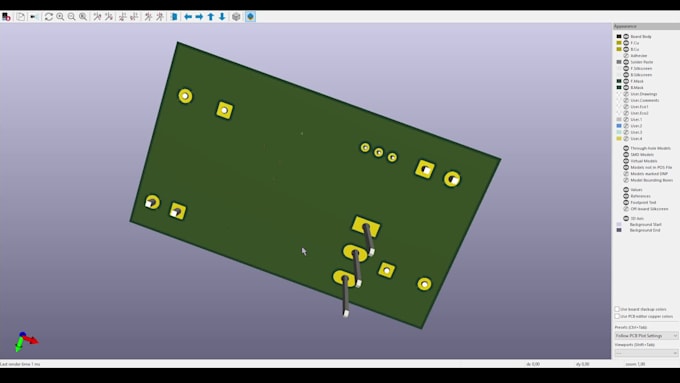Change the User.2 blue color swatch
The height and width of the screenshot is (383, 680).
tap(619, 125)
